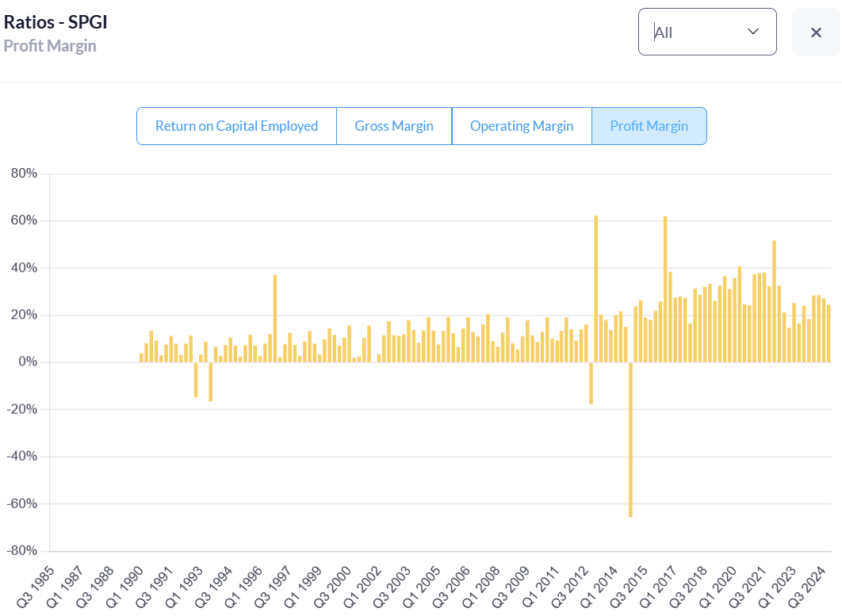Click the chevron arrow in the range selector
Viewport: 842px width, 616px height.
click(753, 32)
